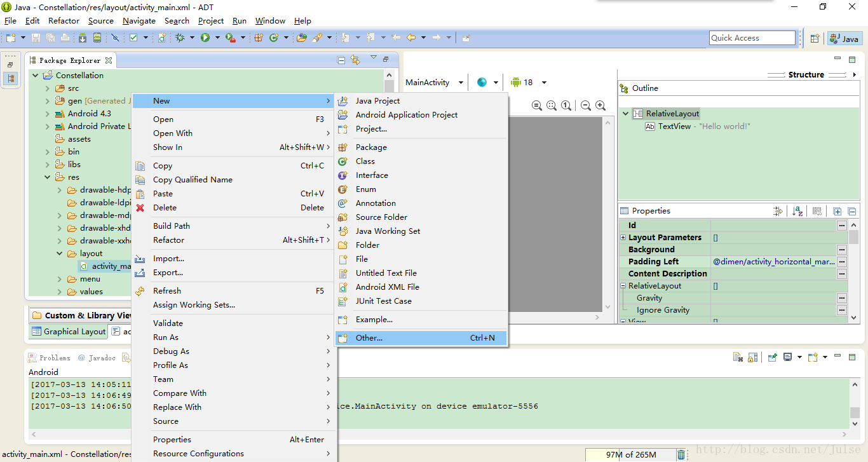Click the green Run button icon
This screenshot has height=462, width=868.
click(x=205, y=38)
